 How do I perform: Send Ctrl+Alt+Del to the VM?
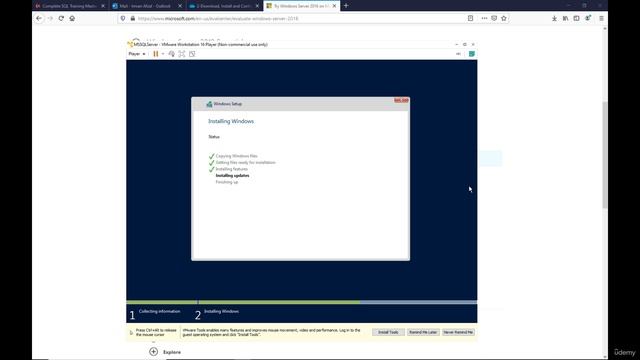[x=171, y=54]
